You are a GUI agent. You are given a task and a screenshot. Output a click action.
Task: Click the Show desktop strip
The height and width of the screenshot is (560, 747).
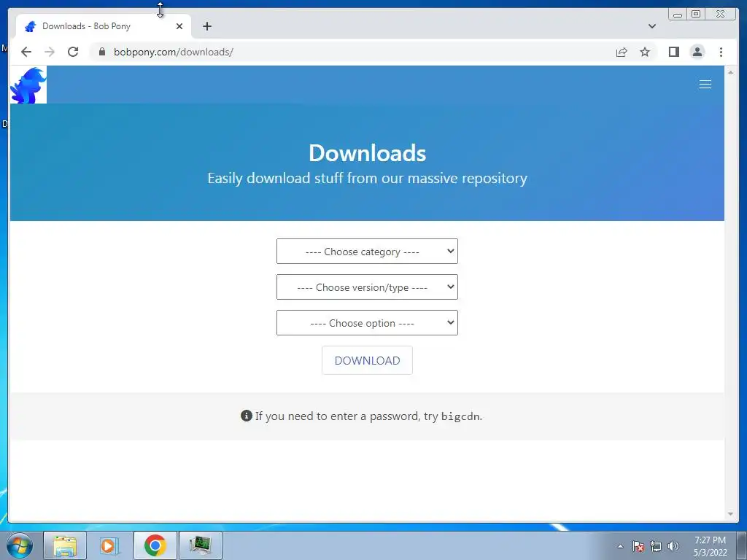(742, 545)
